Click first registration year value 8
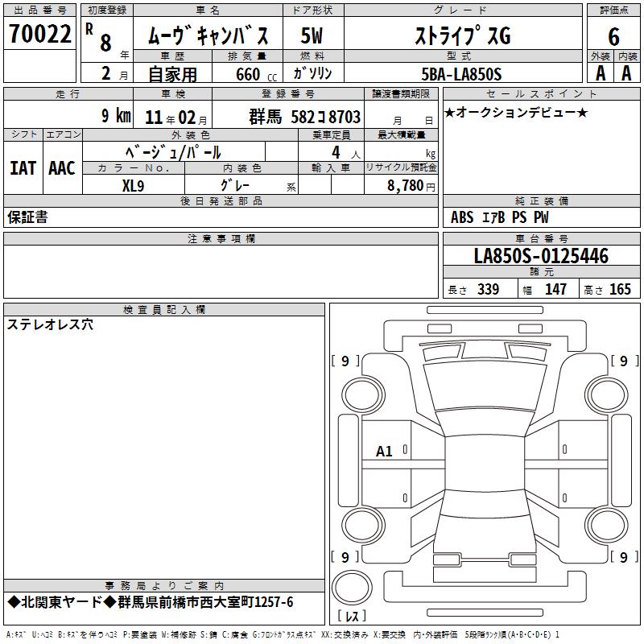The image size is (644, 644). (105, 43)
